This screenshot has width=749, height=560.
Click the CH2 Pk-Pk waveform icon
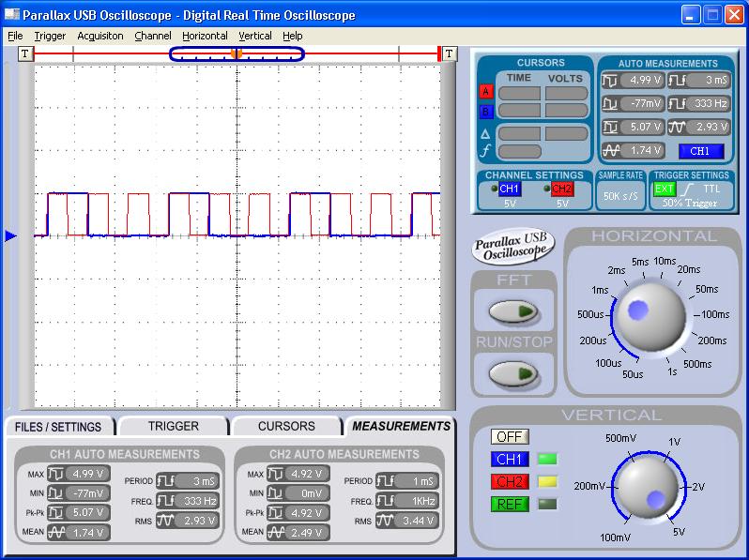point(275,513)
